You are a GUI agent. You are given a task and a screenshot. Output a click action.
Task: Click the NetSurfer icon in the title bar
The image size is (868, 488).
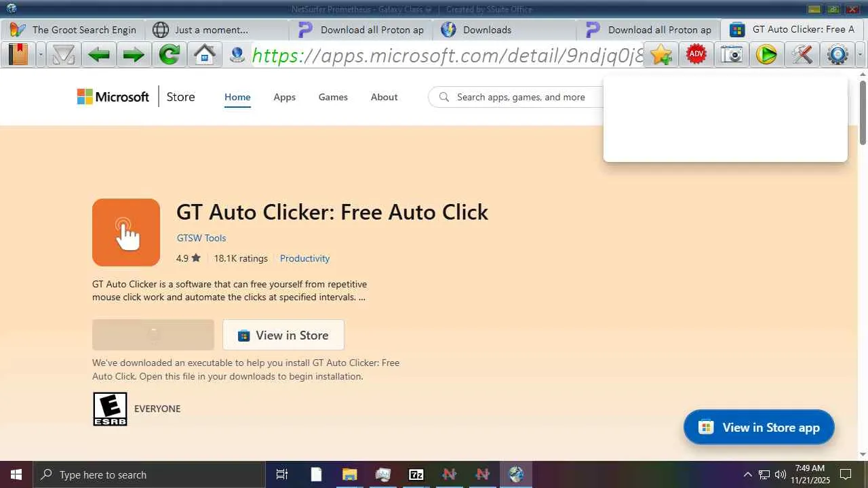[11, 9]
